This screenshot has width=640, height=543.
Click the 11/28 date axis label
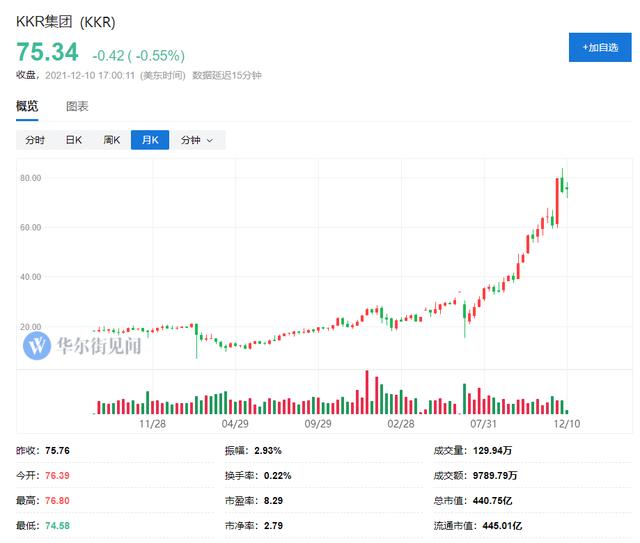click(x=152, y=424)
